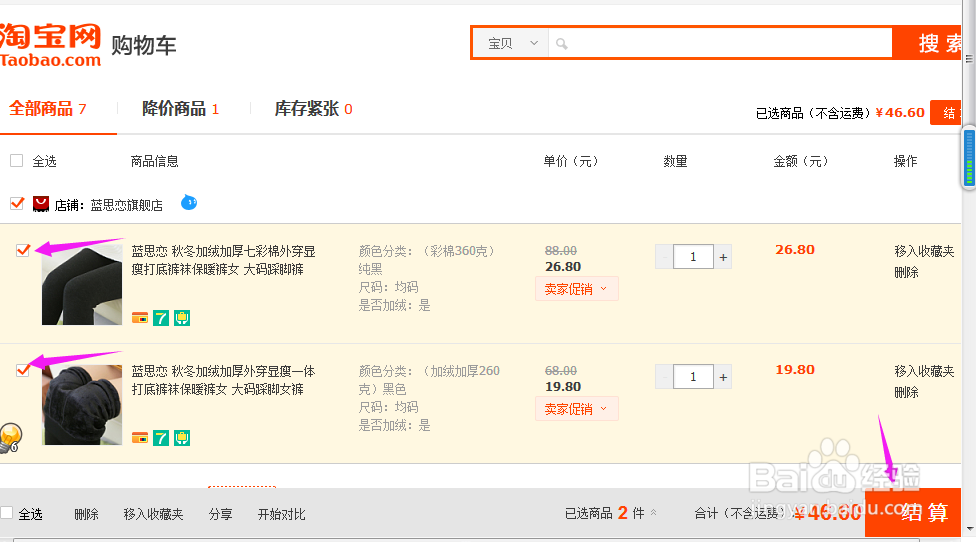Click the Taobao logo
This screenshot has height=542, width=976.
51,45
